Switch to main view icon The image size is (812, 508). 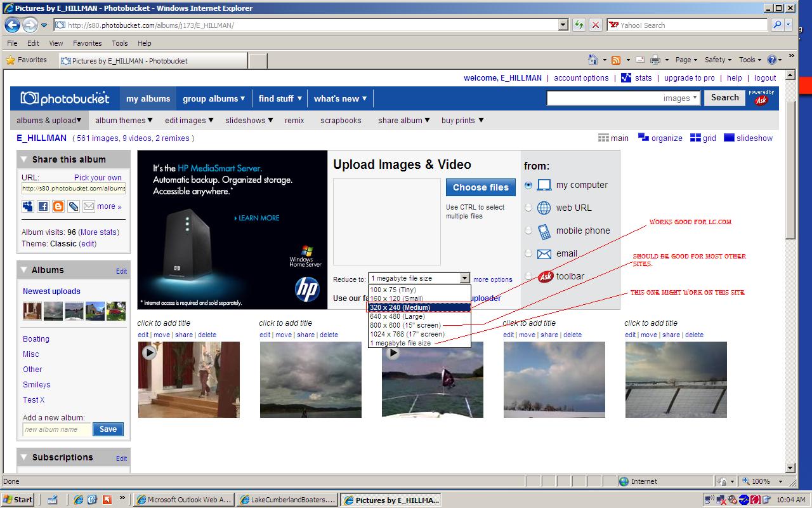(x=603, y=138)
